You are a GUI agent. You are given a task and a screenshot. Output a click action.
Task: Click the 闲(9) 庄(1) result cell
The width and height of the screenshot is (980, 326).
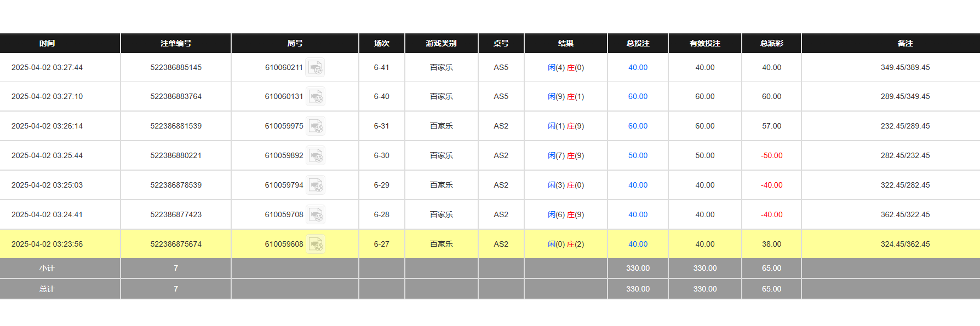(566, 97)
